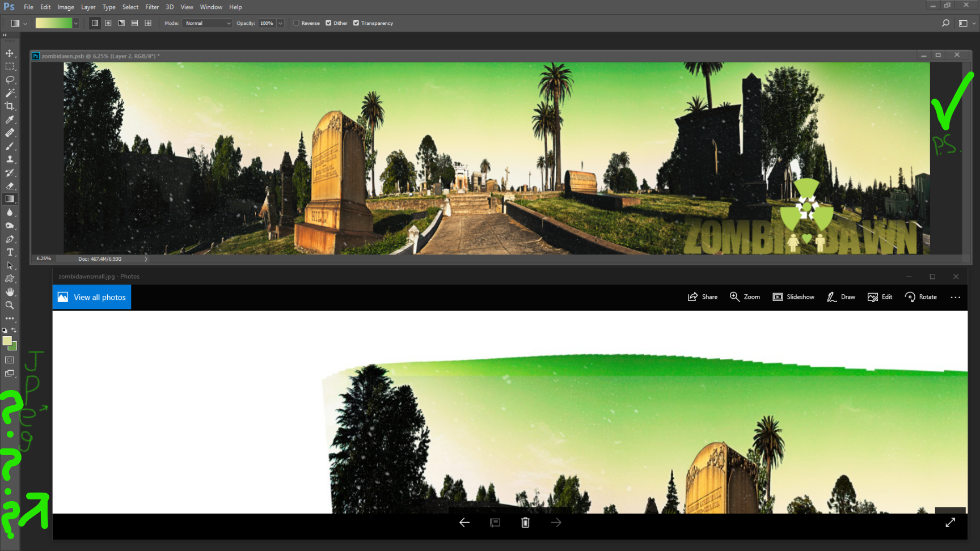
Task: Select the Magic Wand tool
Action: point(10,93)
